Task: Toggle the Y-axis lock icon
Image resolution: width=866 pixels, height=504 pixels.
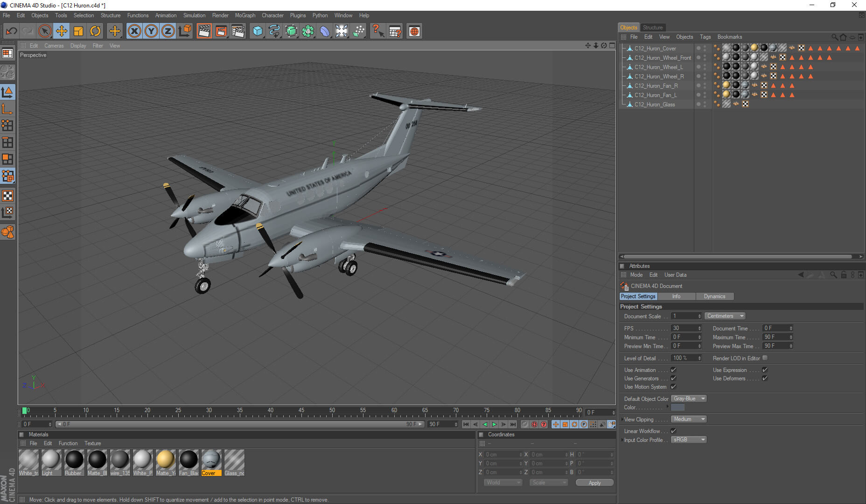Action: (x=151, y=31)
